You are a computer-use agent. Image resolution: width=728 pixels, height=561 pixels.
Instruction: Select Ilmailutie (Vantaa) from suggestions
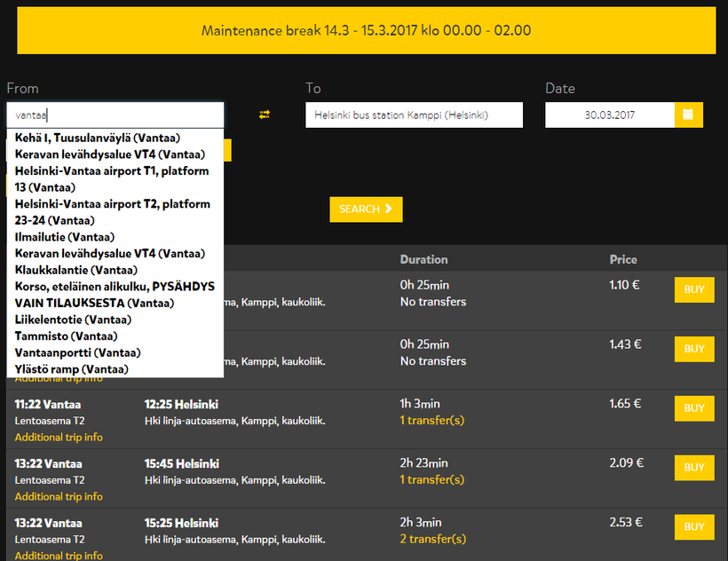[65, 237]
